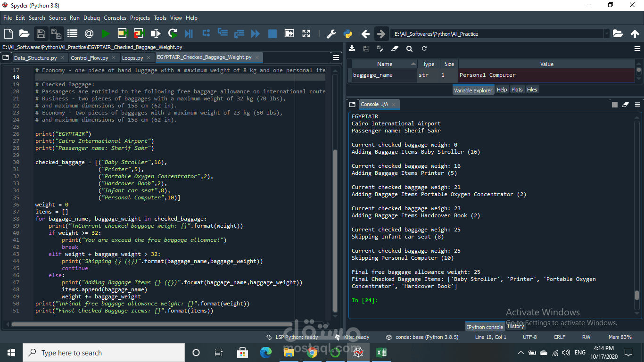Remove all variables with eraser icon
The height and width of the screenshot is (362, 644).
[395, 49]
